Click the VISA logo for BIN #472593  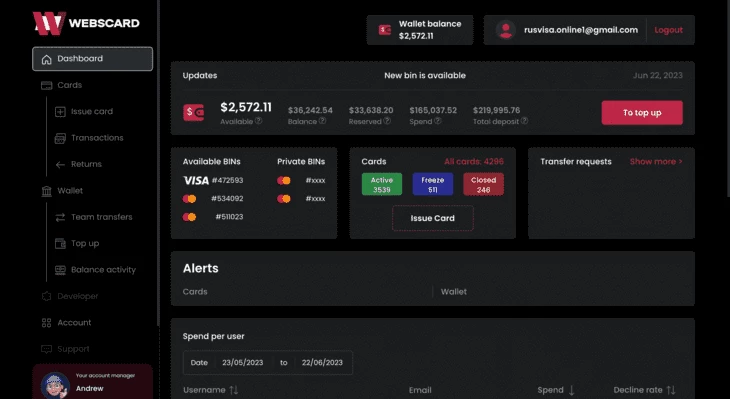pyautogui.click(x=196, y=181)
